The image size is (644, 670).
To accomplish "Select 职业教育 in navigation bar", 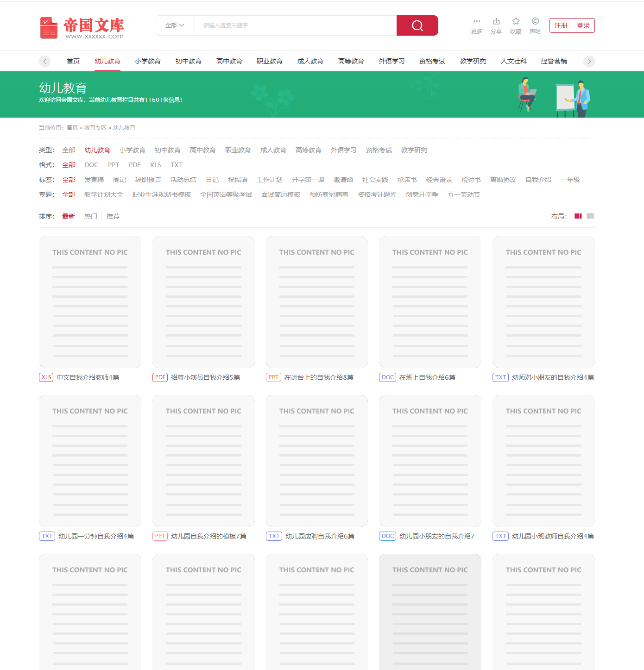I will point(270,61).
